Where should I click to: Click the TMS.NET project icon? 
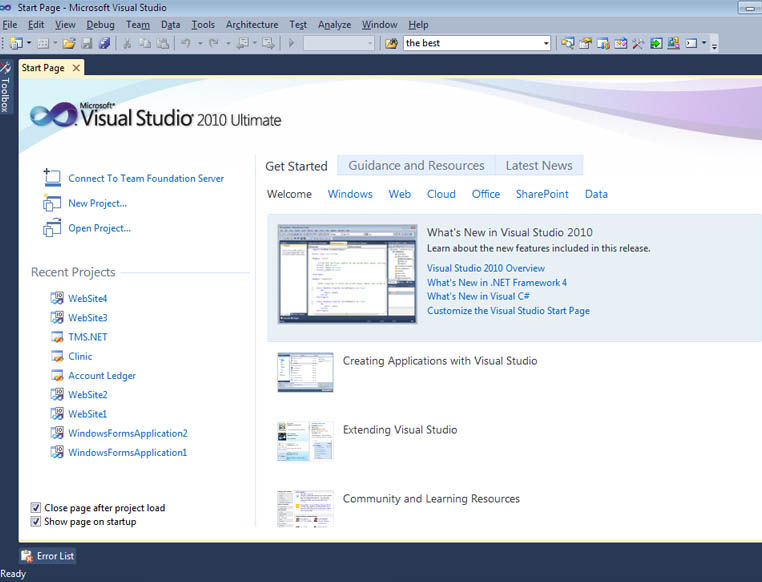tap(57, 337)
